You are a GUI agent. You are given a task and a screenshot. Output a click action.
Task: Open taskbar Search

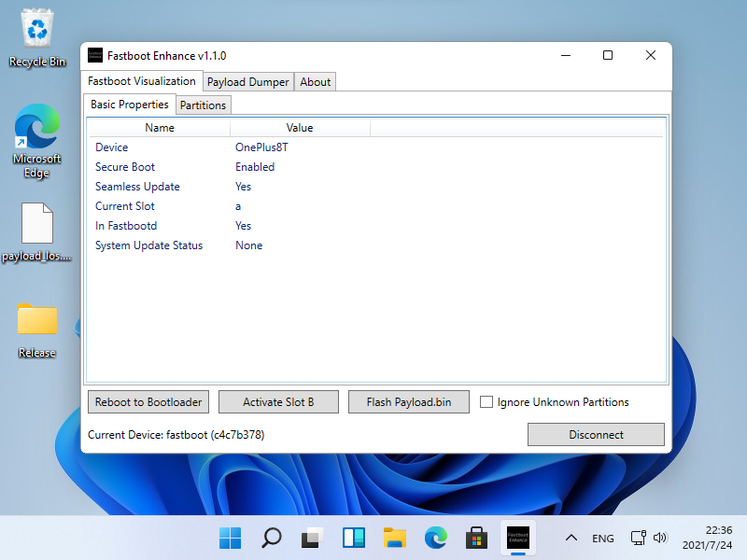tap(272, 539)
